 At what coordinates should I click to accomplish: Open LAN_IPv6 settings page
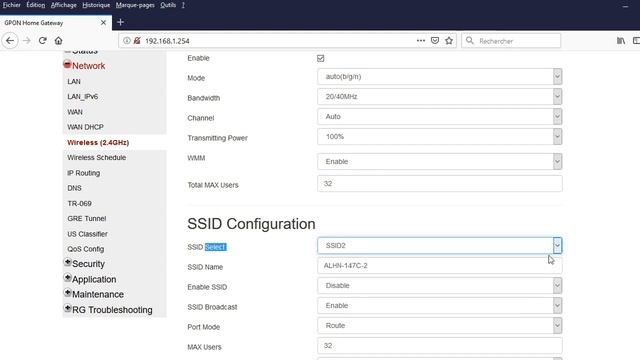[x=82, y=97]
